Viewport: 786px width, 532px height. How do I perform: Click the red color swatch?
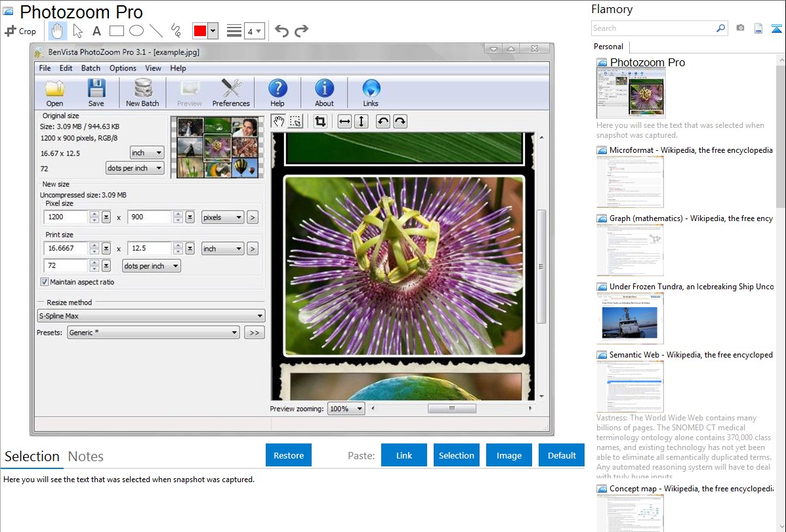coord(200,31)
